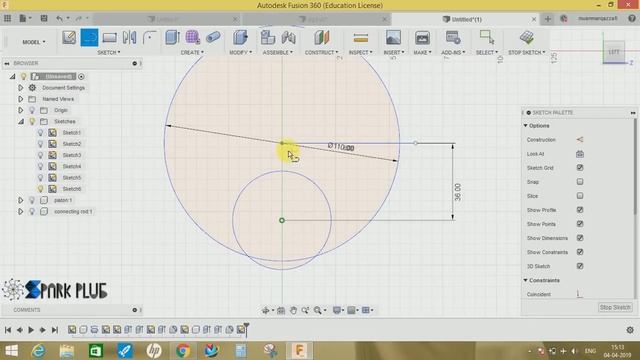Screen dimensions: 640x360
Task: Play the timeline
Action: [x=31, y=330]
